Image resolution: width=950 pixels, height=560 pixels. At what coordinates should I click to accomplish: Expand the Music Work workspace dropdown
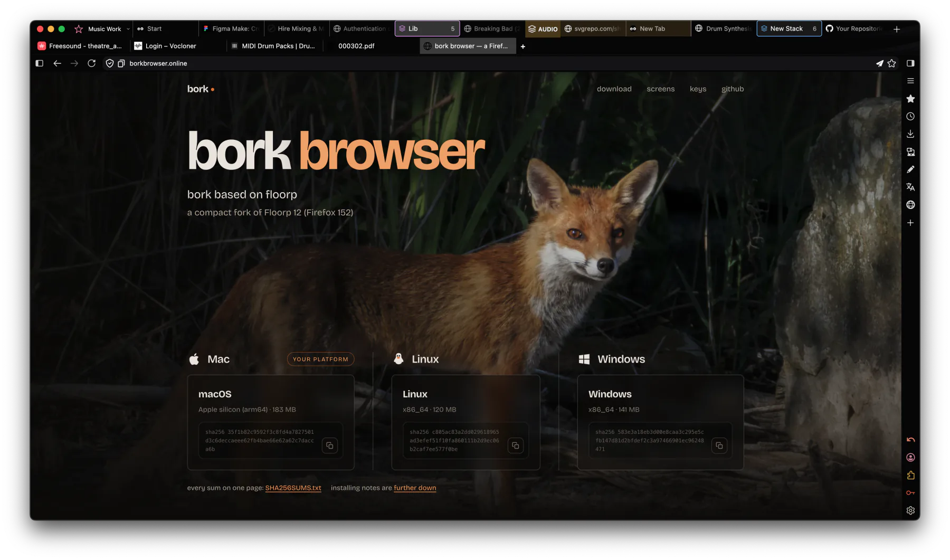(128, 29)
